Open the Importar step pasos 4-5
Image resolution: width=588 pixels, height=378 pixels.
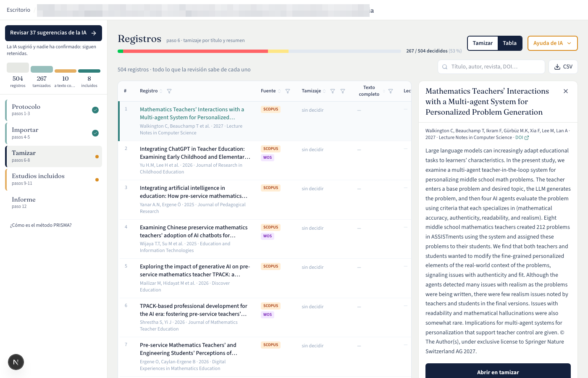tap(53, 133)
